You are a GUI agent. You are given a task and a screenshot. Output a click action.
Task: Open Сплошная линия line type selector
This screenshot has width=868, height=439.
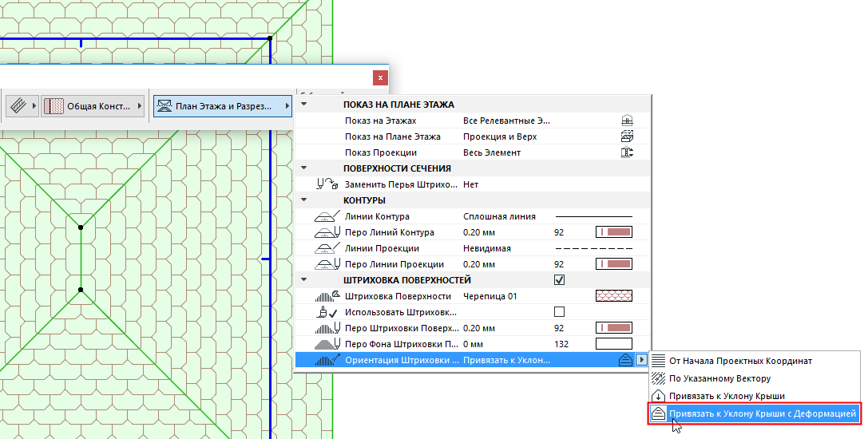pos(499,216)
